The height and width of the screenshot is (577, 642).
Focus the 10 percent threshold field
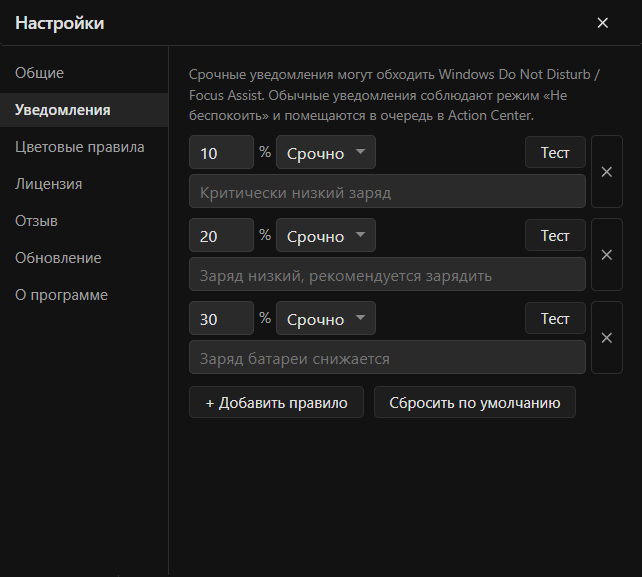coord(222,152)
